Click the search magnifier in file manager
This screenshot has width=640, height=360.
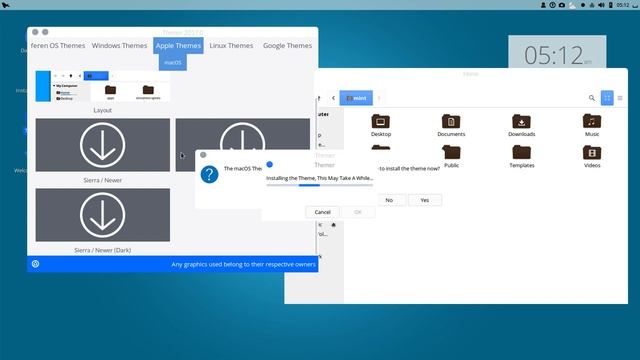click(x=591, y=98)
